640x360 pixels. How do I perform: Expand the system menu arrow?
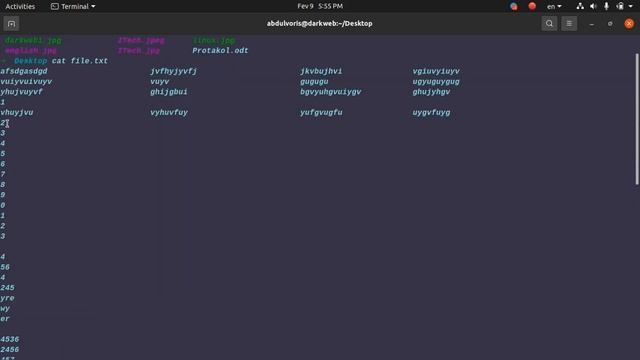[x=631, y=7]
